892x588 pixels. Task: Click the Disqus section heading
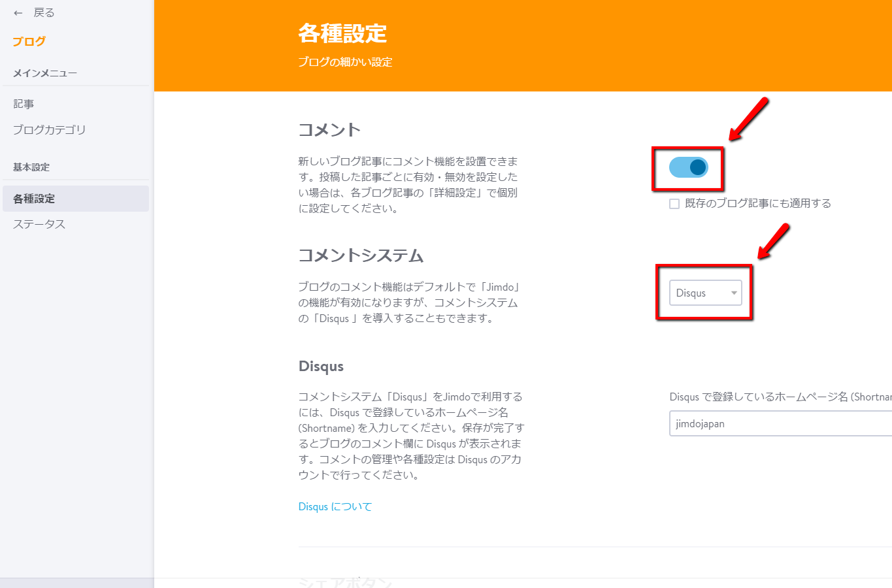[x=321, y=366]
